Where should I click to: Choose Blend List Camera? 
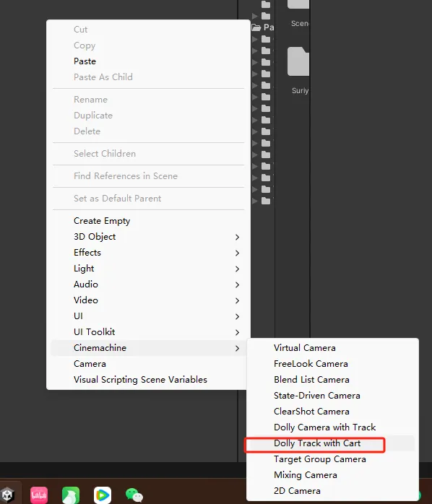tap(332, 380)
